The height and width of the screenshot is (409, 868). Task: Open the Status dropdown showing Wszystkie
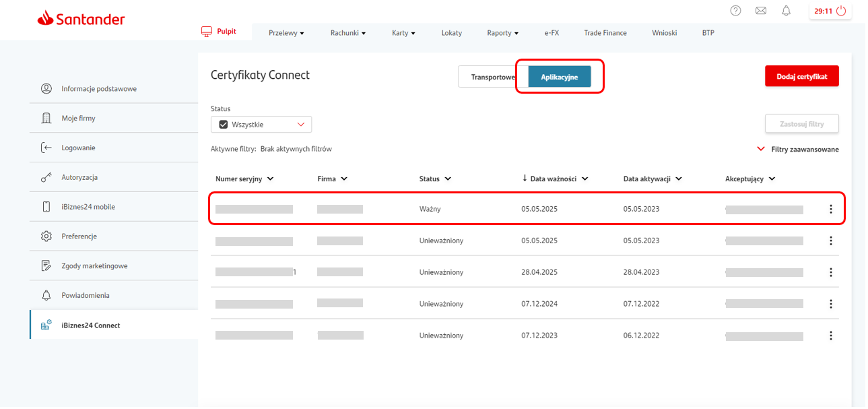pyautogui.click(x=261, y=124)
